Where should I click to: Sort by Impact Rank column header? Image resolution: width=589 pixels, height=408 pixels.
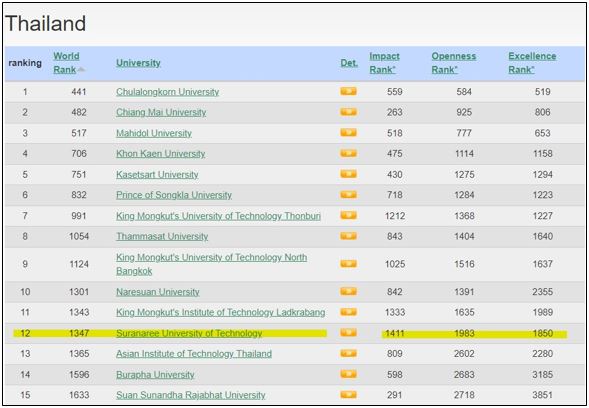(384, 63)
